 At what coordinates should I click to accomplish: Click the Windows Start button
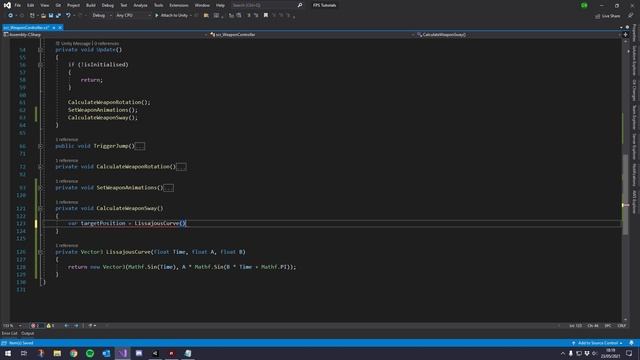pyautogui.click(x=8, y=353)
